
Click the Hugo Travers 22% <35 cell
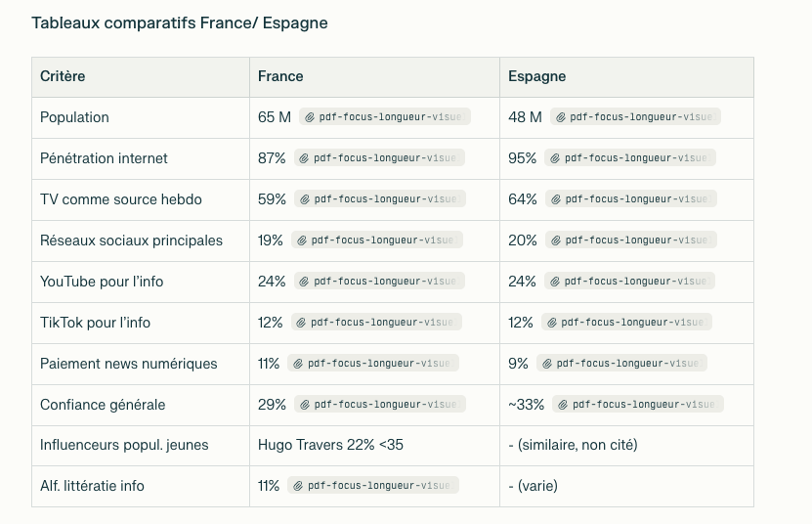(x=330, y=445)
